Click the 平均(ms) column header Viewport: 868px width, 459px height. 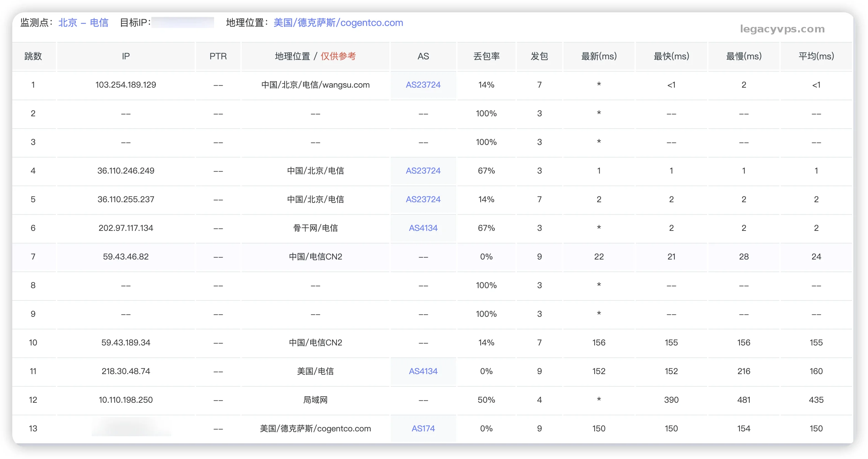[x=816, y=56]
